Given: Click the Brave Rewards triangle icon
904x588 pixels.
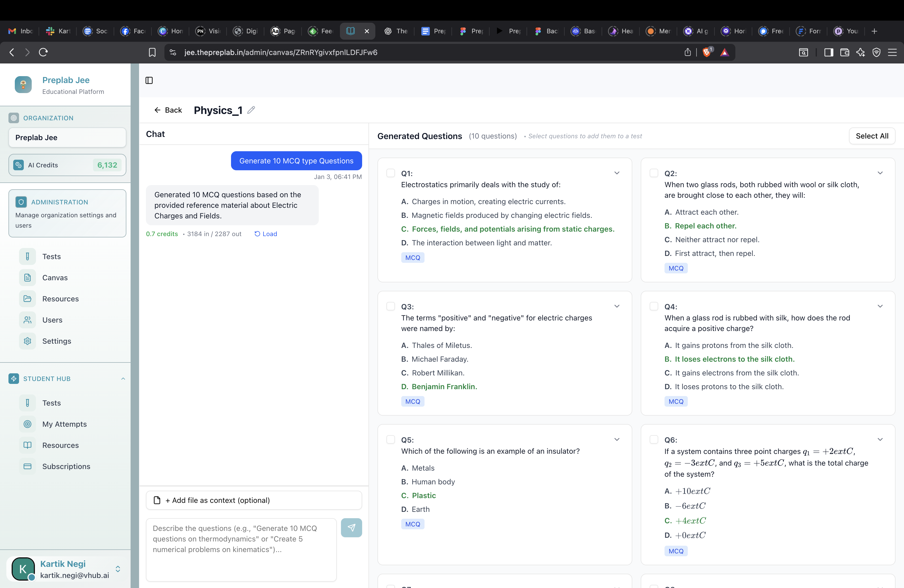Looking at the screenshot, I should click(724, 52).
